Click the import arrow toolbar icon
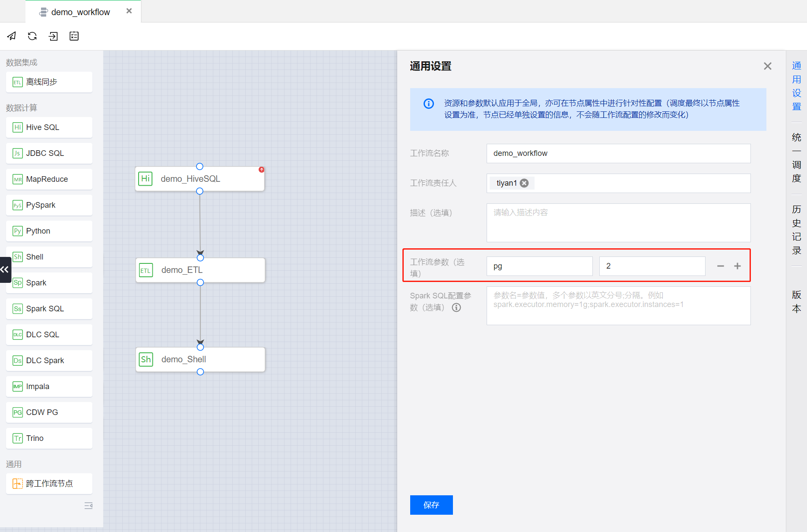 53,36
